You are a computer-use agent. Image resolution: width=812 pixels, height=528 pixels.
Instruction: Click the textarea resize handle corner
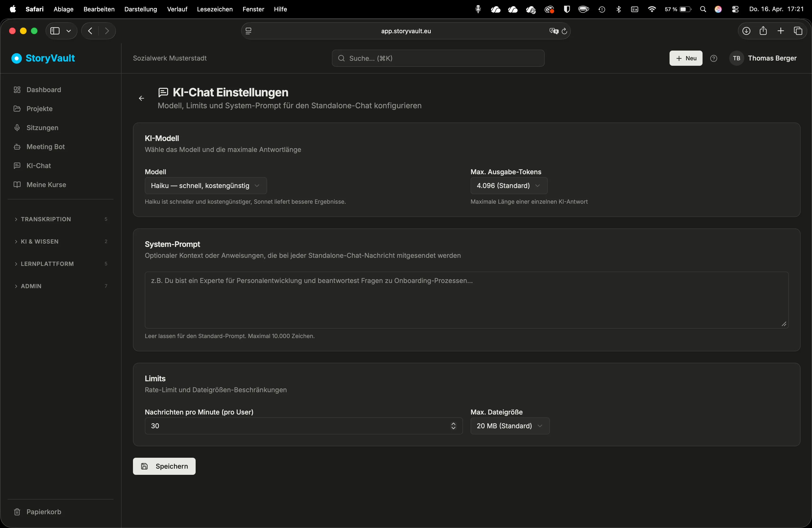784,324
